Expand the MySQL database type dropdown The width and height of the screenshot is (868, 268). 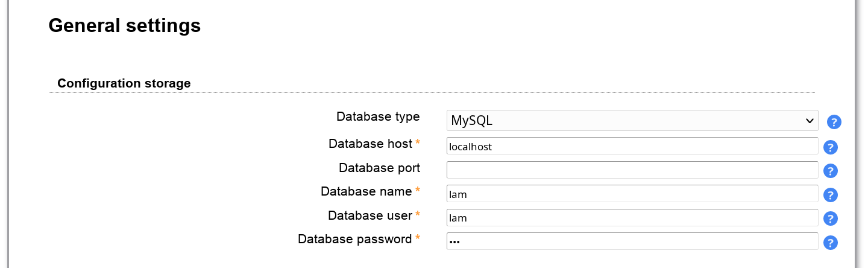[x=632, y=121]
